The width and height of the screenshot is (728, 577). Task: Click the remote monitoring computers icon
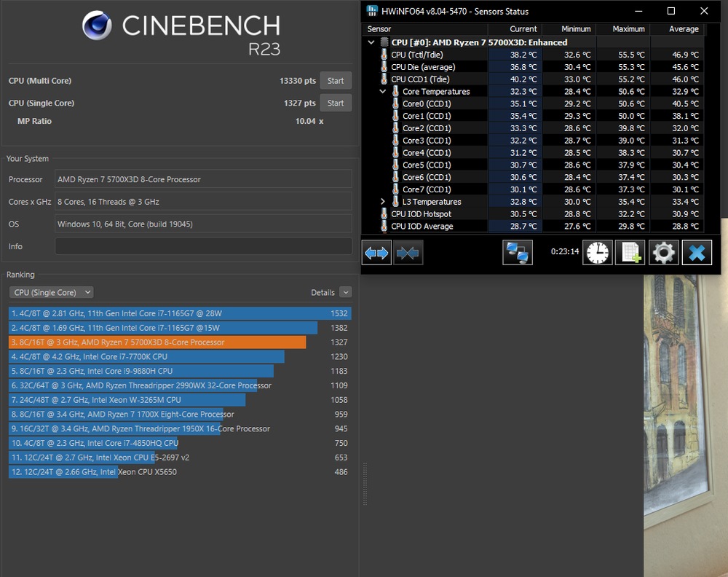click(518, 252)
